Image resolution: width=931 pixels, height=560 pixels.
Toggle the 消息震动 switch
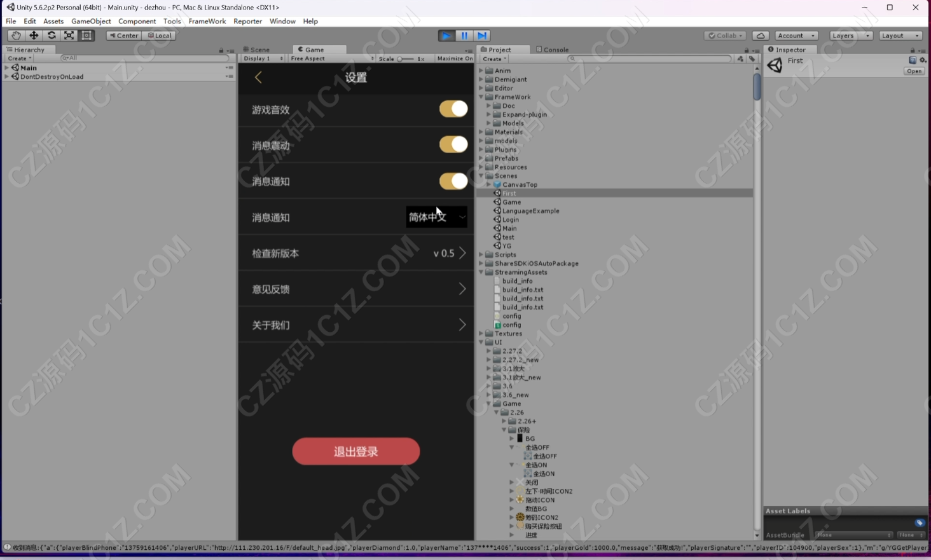pos(453,145)
